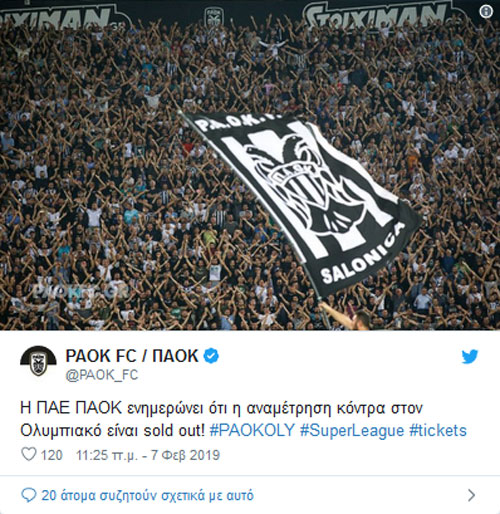500x514 pixels.
Task: Click the PAOK FC / ΠΑΟΚ account name
Action: click(x=132, y=356)
